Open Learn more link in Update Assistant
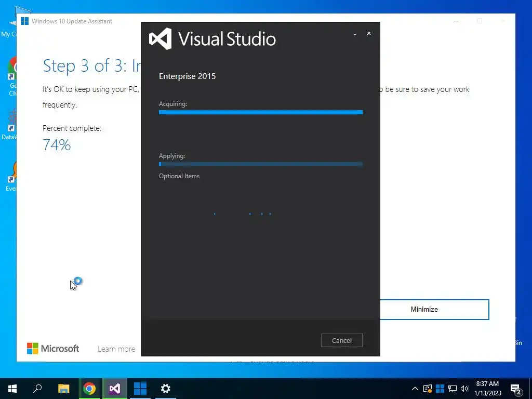This screenshot has height=399, width=532. point(116,349)
